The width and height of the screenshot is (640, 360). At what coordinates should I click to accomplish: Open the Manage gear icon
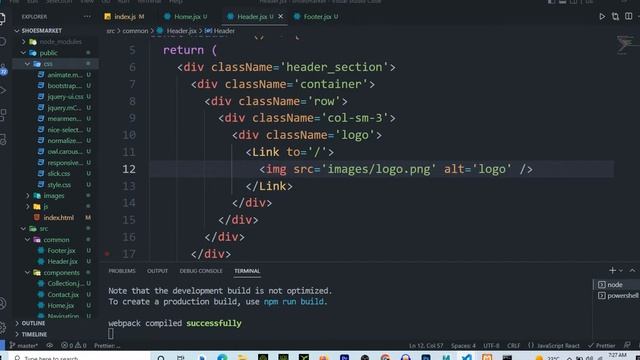pos(2,327)
